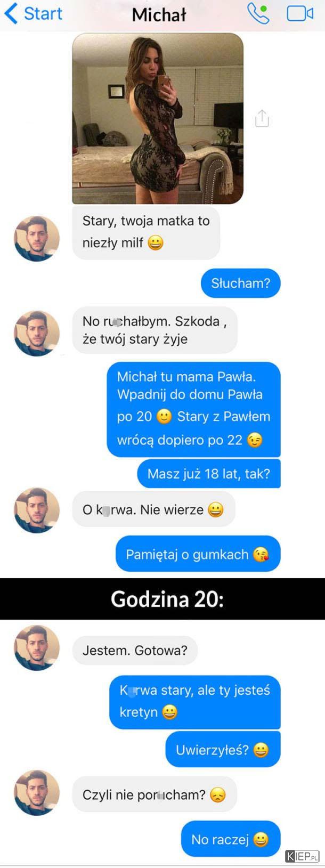Image resolution: width=325 pixels, height=868 pixels.
Task: Click the KIEP.pl watermark logo
Action: 302,856
